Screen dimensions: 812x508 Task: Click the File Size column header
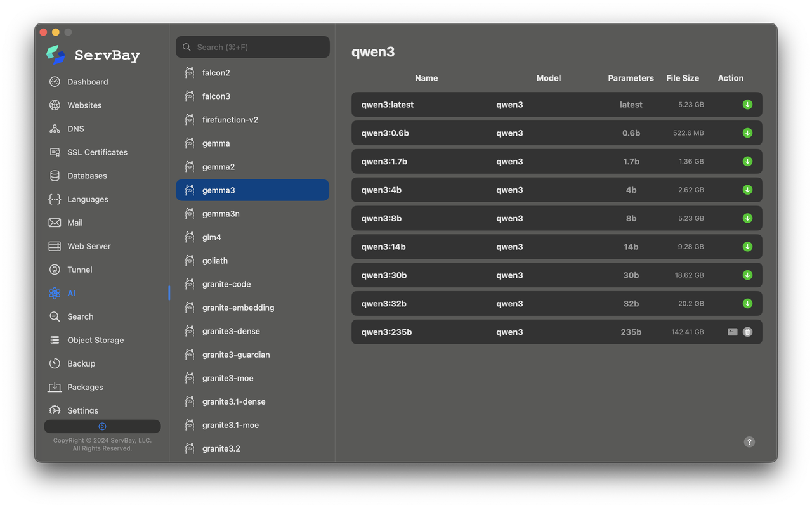[x=683, y=78]
